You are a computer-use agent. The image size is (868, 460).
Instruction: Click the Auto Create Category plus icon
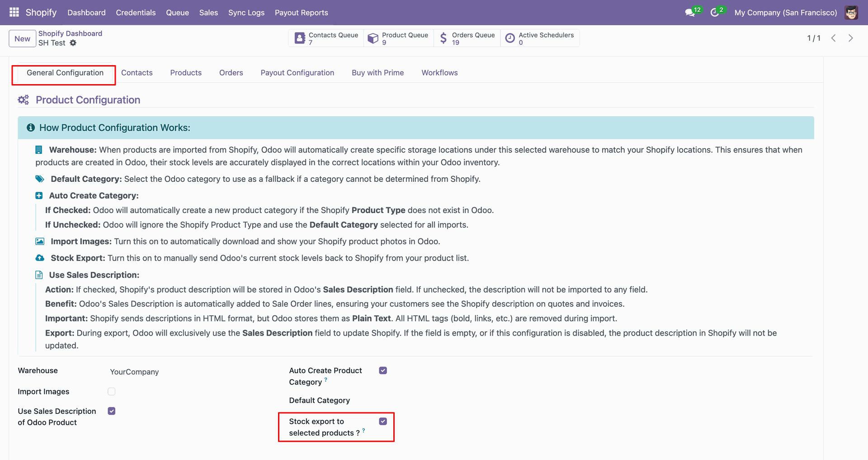39,195
